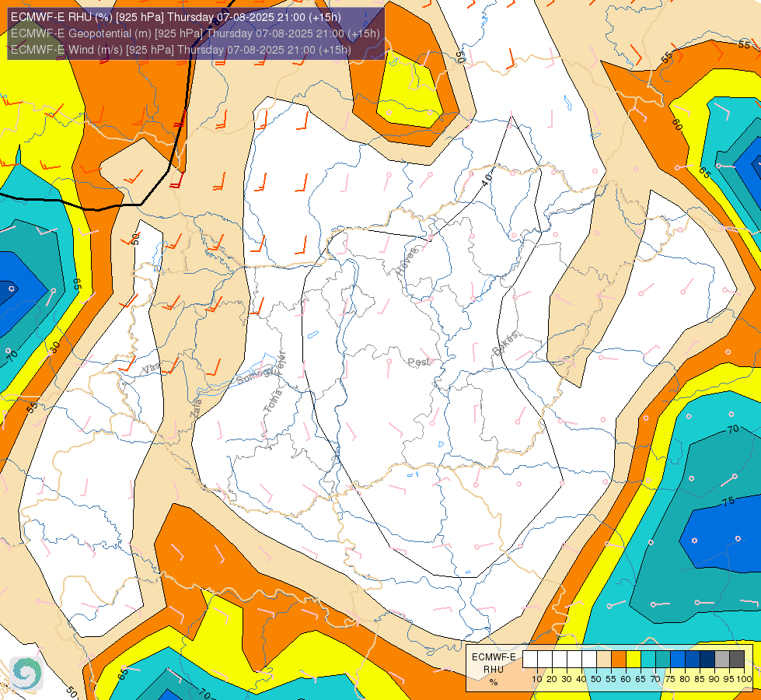Click the '75' contour label over the blue area
The width and height of the screenshot is (761, 700).
[728, 502]
